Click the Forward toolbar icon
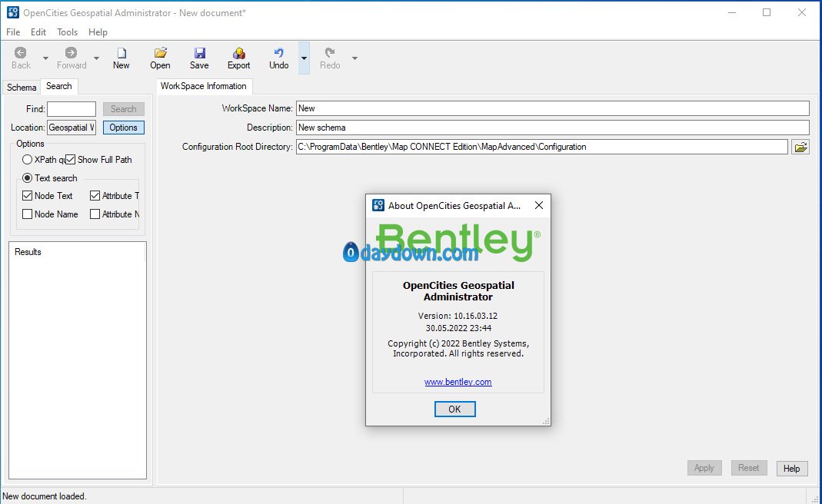The width and height of the screenshot is (822, 504). pos(71,53)
